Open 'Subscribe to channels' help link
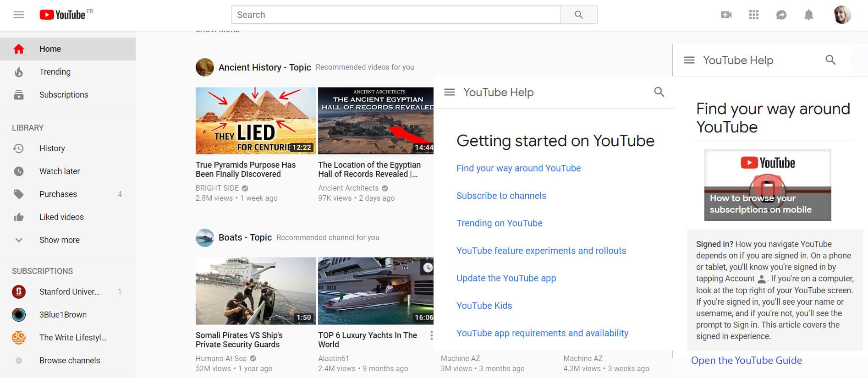This screenshot has width=868, height=378. (x=501, y=196)
